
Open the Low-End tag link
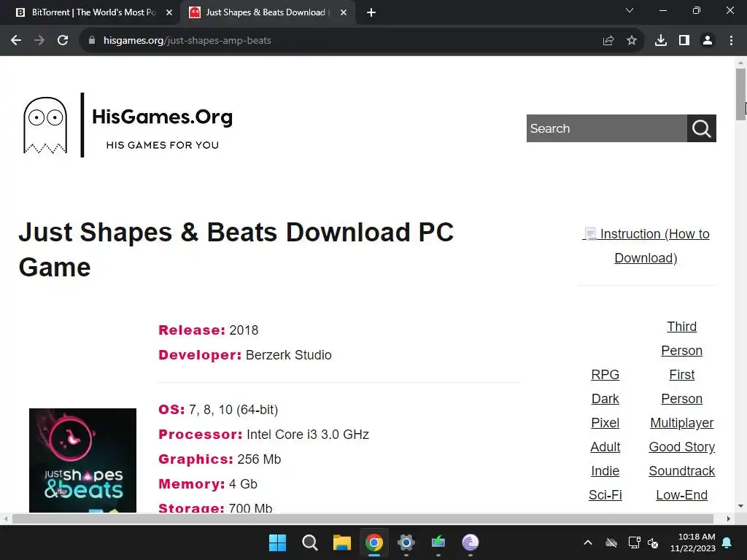682,495
